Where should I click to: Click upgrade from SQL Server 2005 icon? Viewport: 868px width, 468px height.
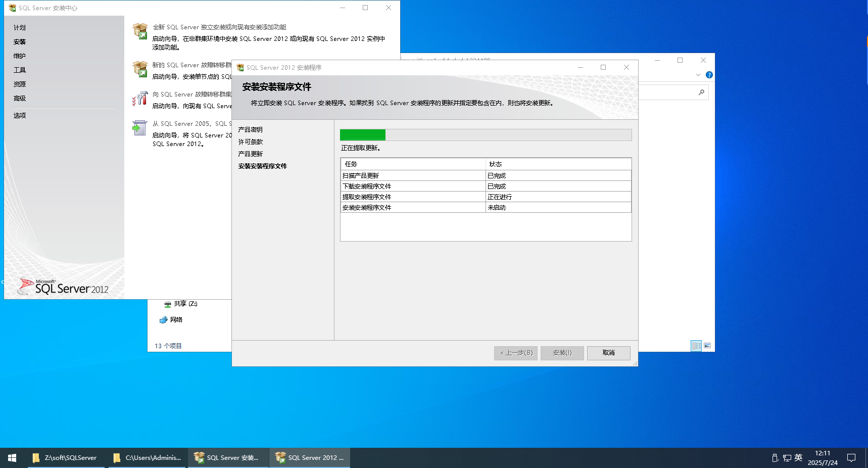tap(139, 127)
